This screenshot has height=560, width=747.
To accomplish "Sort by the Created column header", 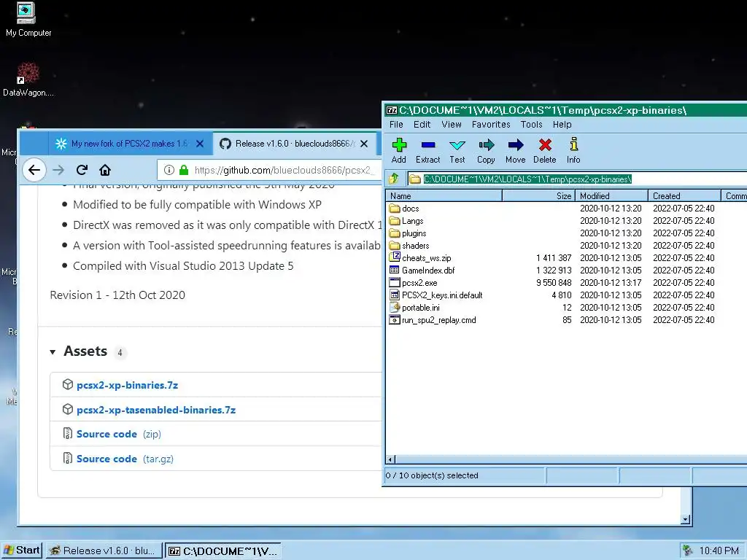I will (x=684, y=195).
